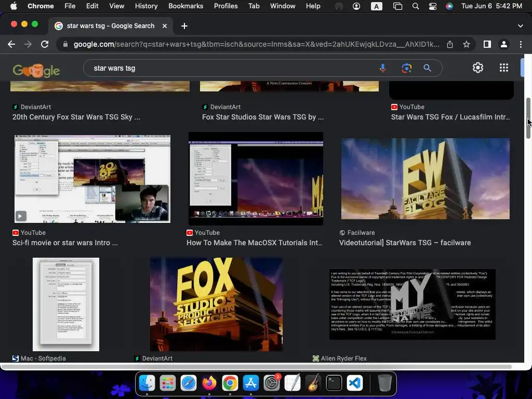The image size is (532, 399).
Task: Open Terminal from the Dock
Action: 334,383
